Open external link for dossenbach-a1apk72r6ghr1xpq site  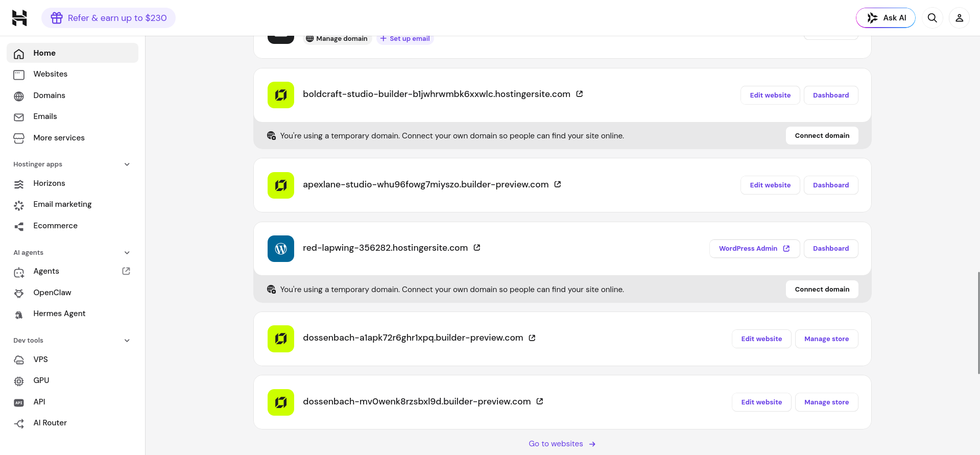[532, 338]
